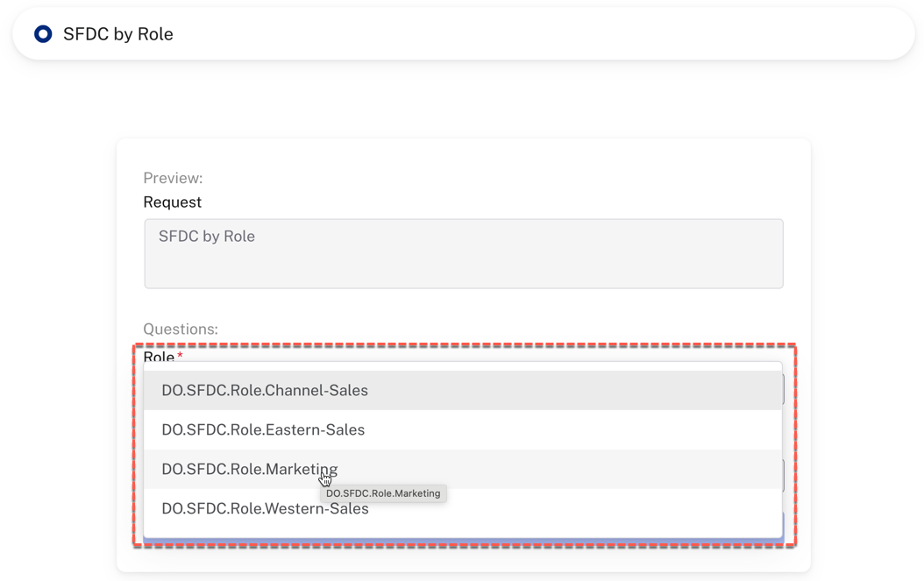Viewport: 924px width, 581px height.
Task: Click inside the Request text field
Action: click(463, 253)
